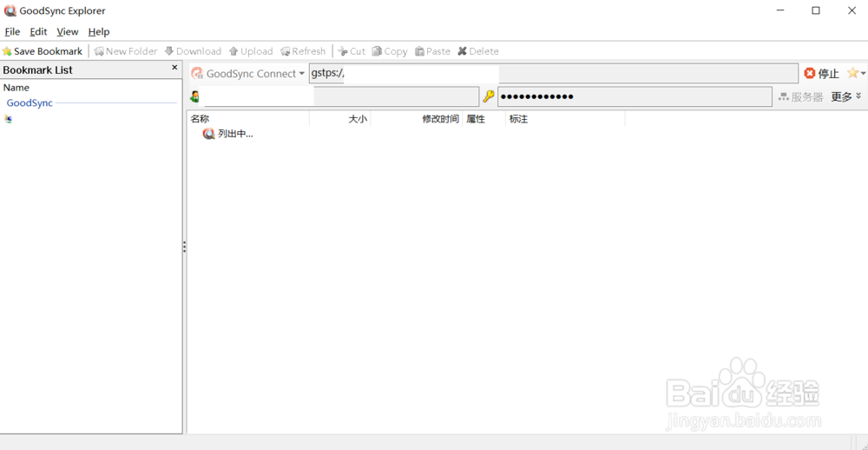Close the Bookmark List panel
Image resolution: width=868 pixels, height=450 pixels.
pos(174,68)
